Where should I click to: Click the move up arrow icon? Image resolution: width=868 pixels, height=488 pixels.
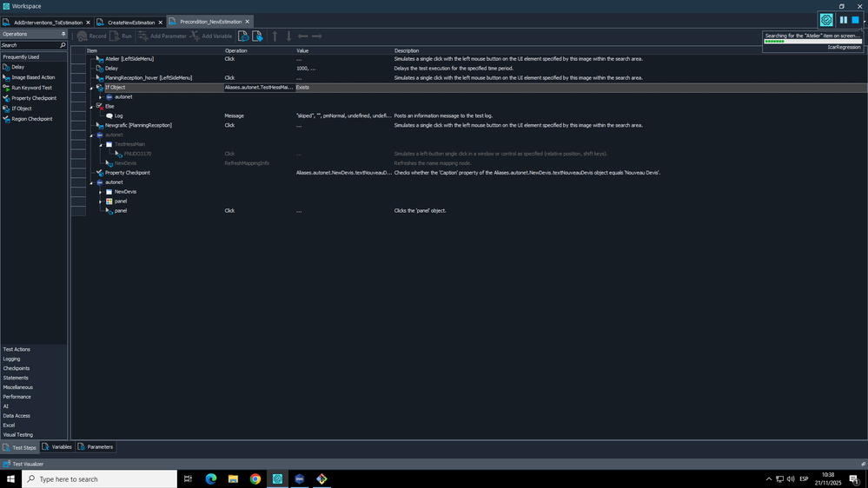(275, 36)
